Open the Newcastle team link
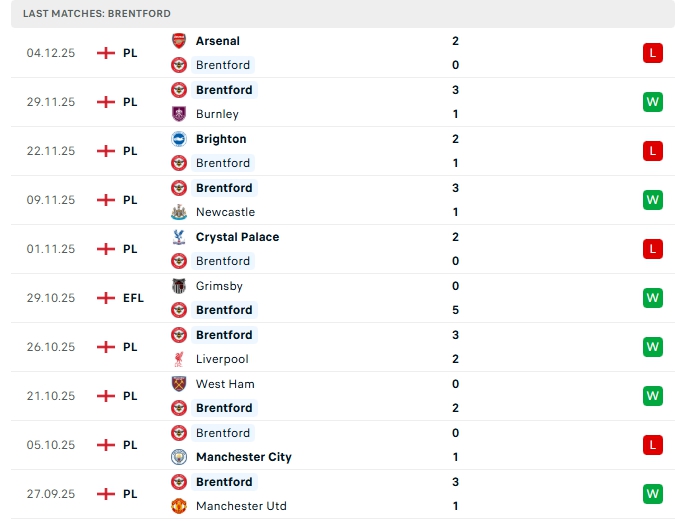683x521 pixels. (225, 212)
